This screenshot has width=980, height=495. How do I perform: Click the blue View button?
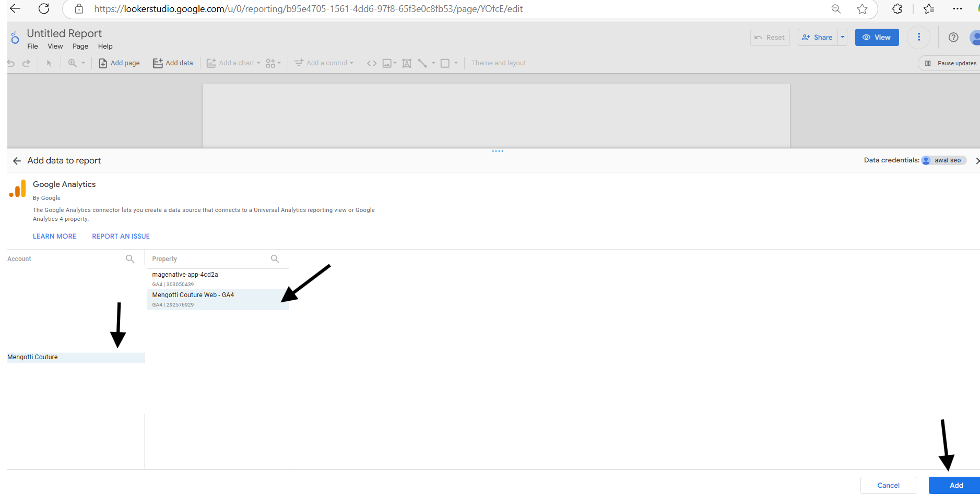pos(877,38)
